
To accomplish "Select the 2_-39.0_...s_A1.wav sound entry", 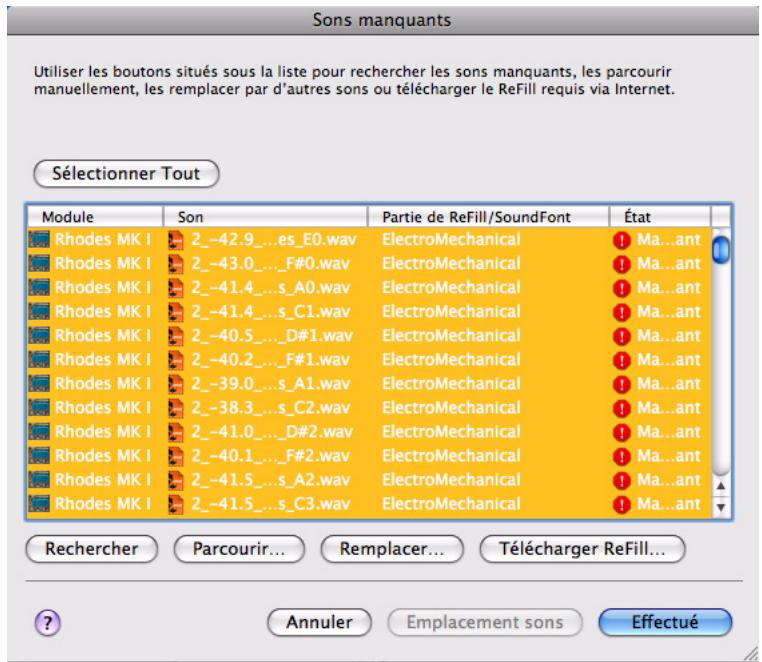I will coord(270,384).
